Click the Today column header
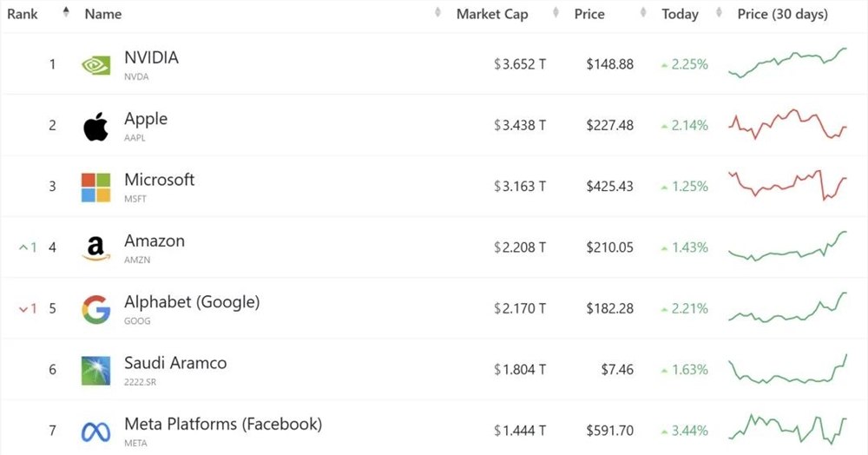This screenshot has height=455, width=868. 680,14
